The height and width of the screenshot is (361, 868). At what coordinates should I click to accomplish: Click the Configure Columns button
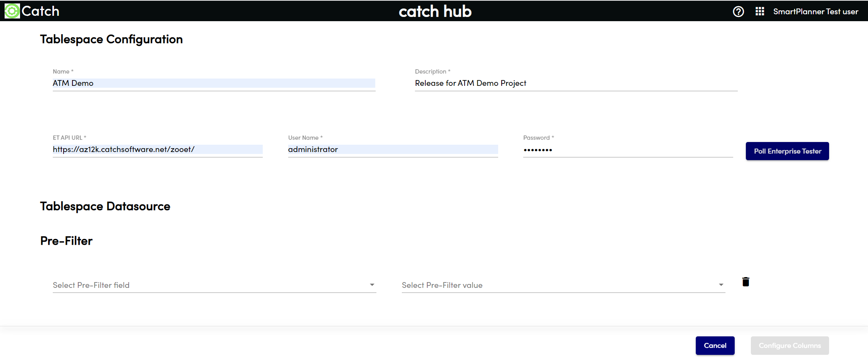click(x=789, y=346)
